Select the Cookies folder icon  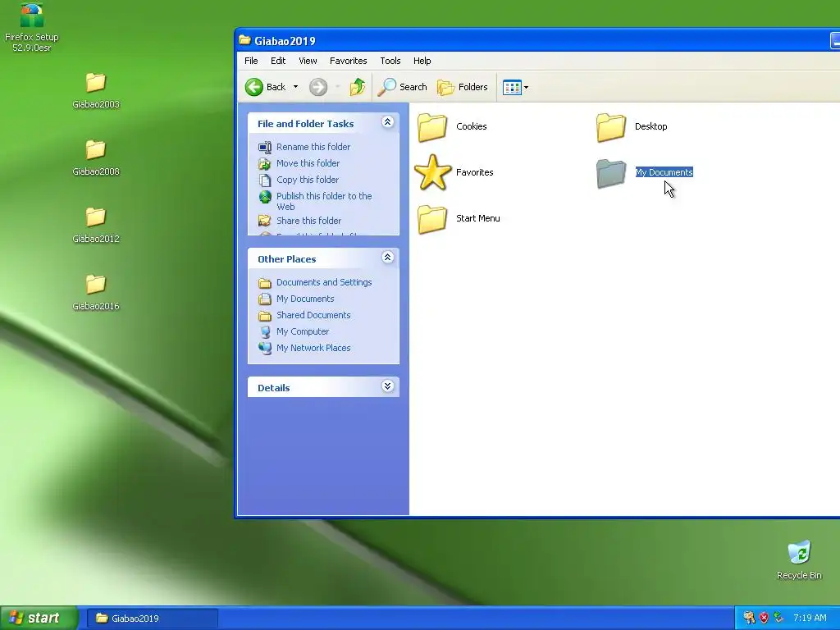[432, 127]
